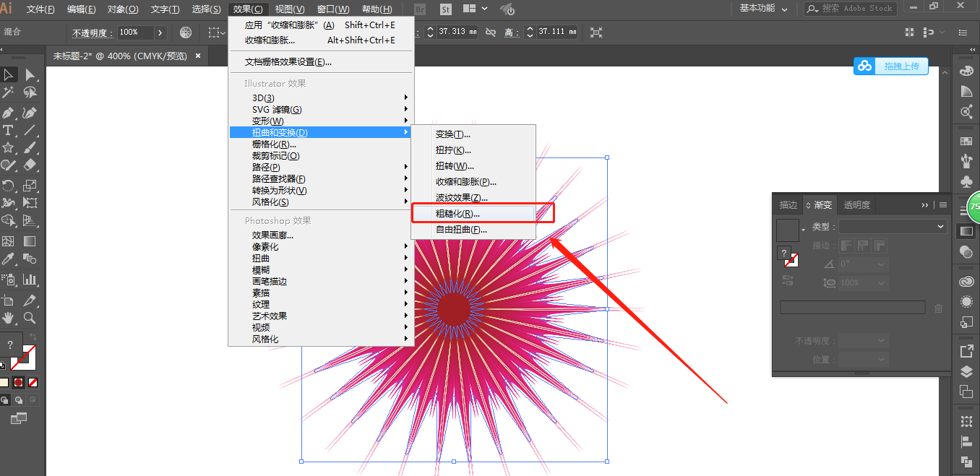Image resolution: width=980 pixels, height=476 pixels.
Task: Select the Free Transform tool
Action: pos(30,203)
